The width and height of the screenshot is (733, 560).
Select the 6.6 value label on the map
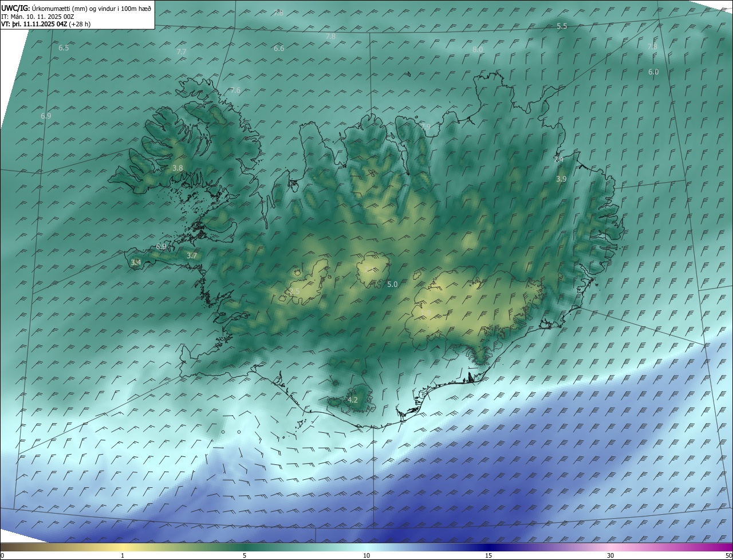(x=279, y=49)
